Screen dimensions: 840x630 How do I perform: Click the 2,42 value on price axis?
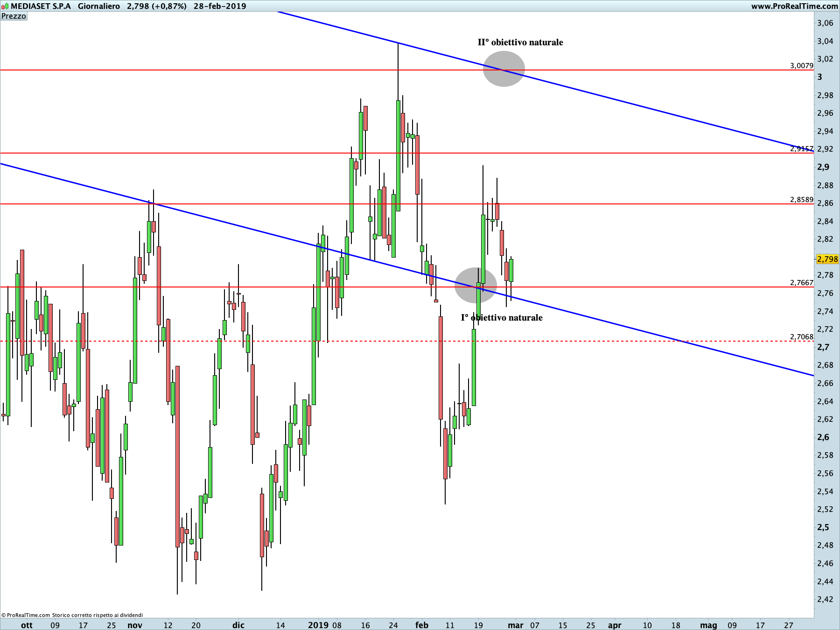[825, 599]
